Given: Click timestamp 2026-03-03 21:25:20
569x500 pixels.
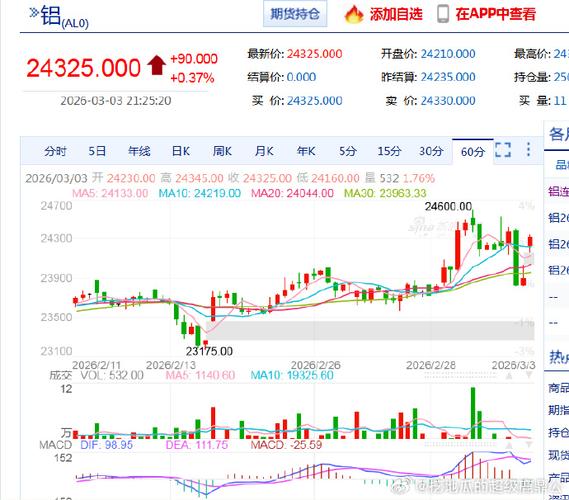Looking at the screenshot, I should [x=116, y=101].
